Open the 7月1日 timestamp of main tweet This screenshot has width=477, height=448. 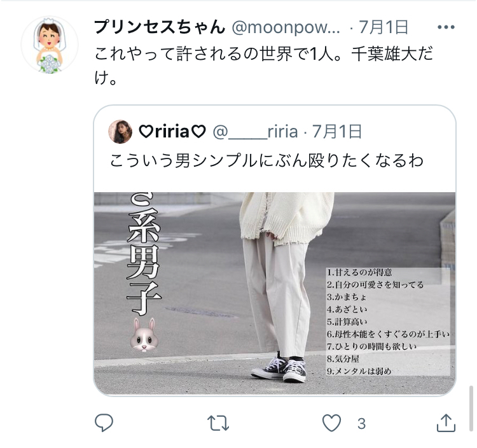384,27
